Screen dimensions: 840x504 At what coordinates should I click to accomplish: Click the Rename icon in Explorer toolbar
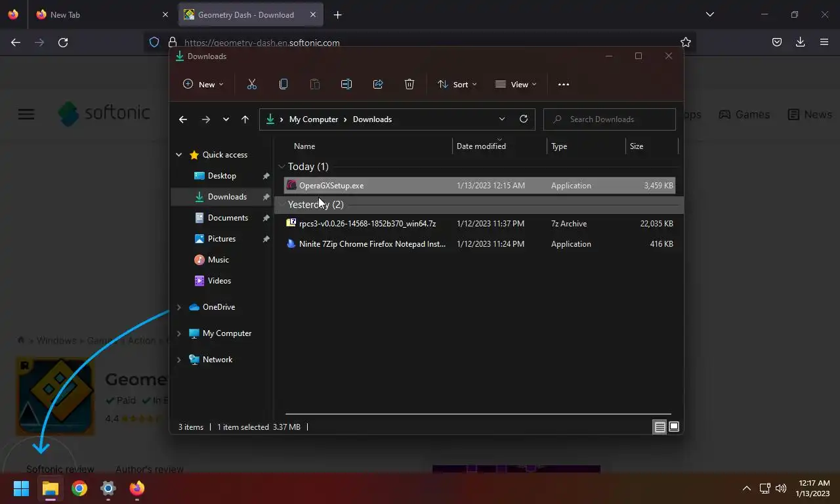click(346, 84)
